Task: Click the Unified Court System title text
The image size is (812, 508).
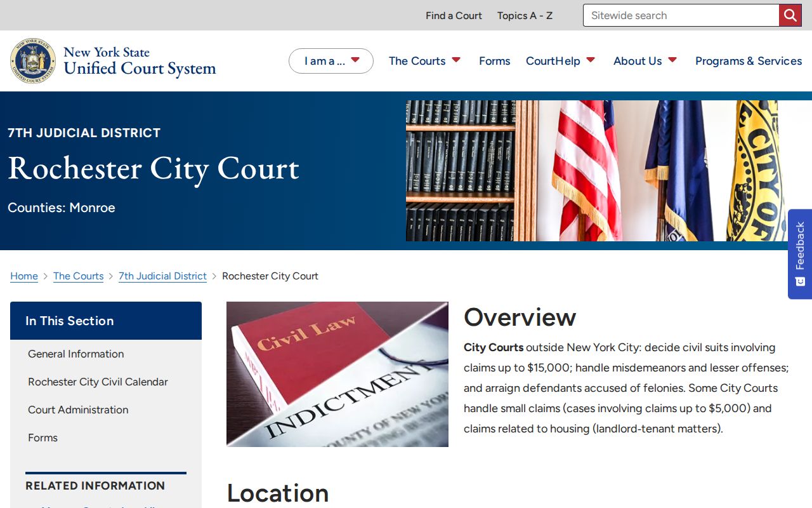Action: pos(140,69)
